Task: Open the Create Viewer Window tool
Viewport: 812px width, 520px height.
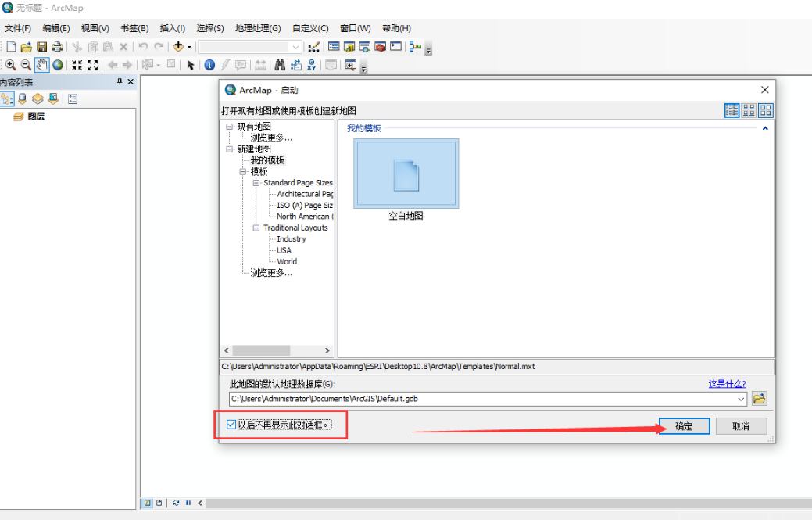Action: [x=351, y=65]
